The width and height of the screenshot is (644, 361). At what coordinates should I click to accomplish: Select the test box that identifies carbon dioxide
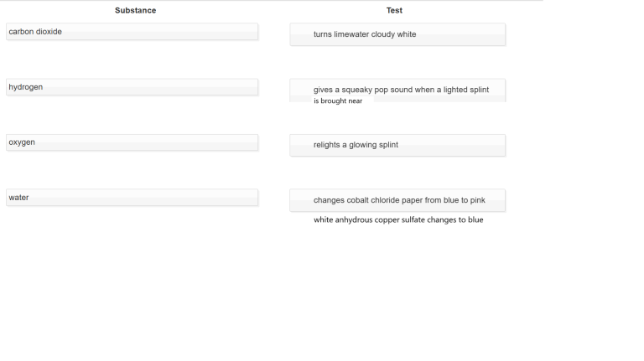point(397,34)
